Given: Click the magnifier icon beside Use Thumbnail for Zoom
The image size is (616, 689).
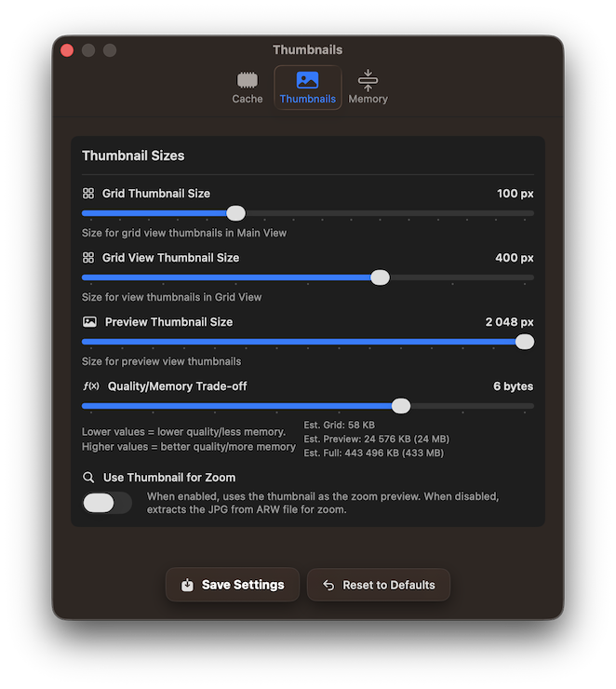Looking at the screenshot, I should coord(88,478).
